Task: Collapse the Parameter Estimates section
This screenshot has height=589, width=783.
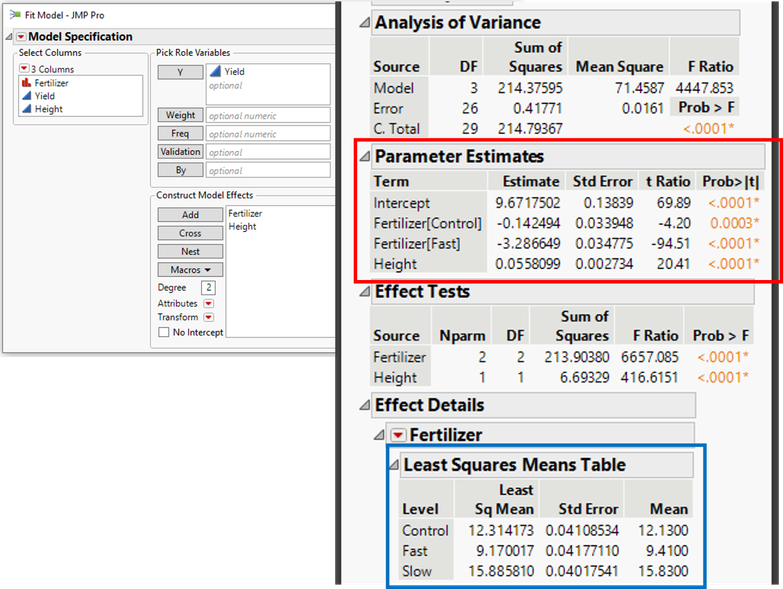Action: pos(365,157)
